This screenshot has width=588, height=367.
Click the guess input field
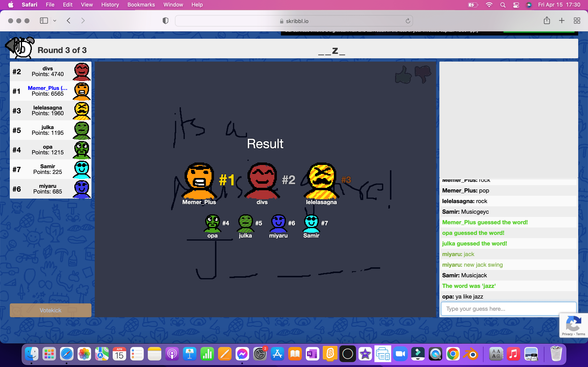click(508, 308)
